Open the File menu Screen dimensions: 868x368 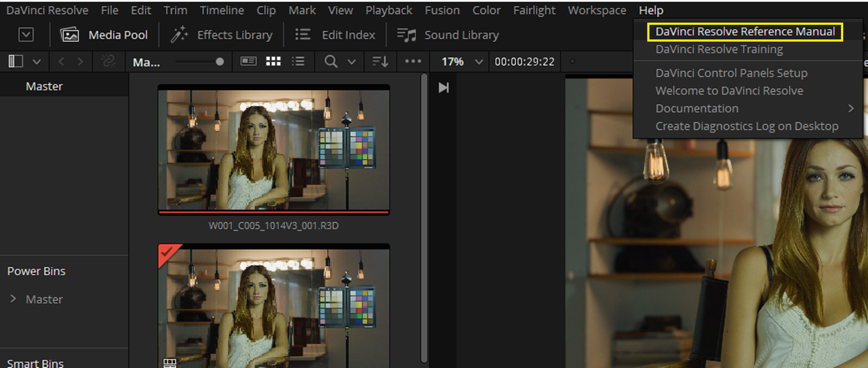[109, 10]
